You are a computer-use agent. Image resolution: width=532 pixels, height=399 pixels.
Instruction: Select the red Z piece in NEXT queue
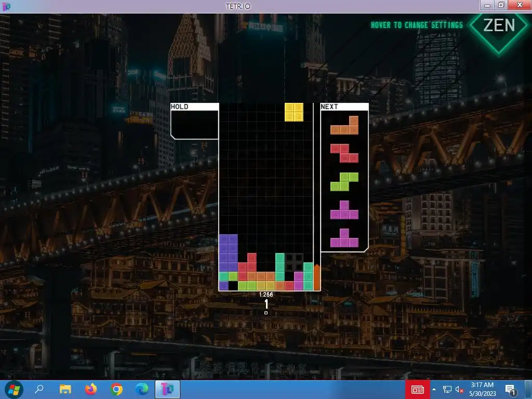pos(344,153)
